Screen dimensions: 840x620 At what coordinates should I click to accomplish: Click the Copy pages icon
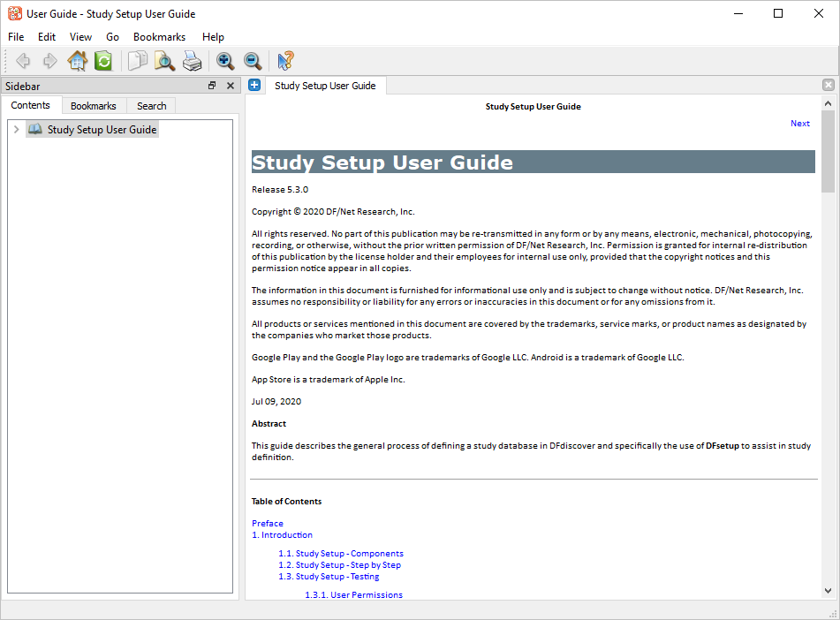138,61
